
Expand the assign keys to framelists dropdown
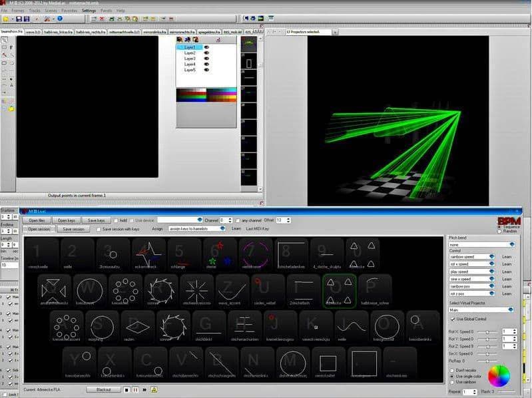(x=197, y=229)
